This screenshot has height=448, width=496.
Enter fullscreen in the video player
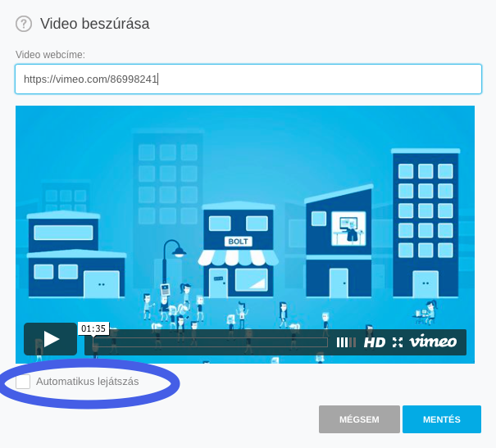pos(398,342)
